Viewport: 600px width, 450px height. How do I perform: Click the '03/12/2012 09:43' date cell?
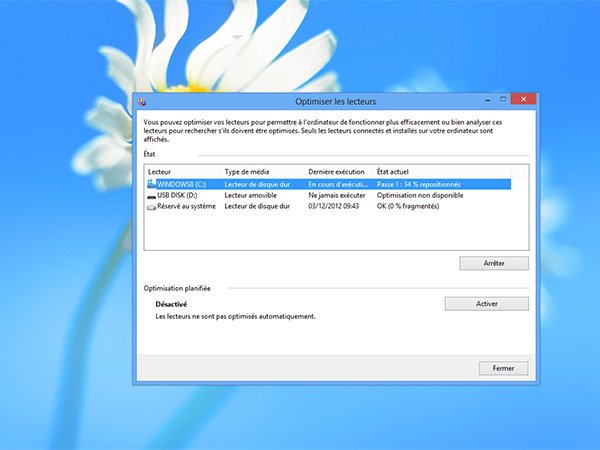334,206
